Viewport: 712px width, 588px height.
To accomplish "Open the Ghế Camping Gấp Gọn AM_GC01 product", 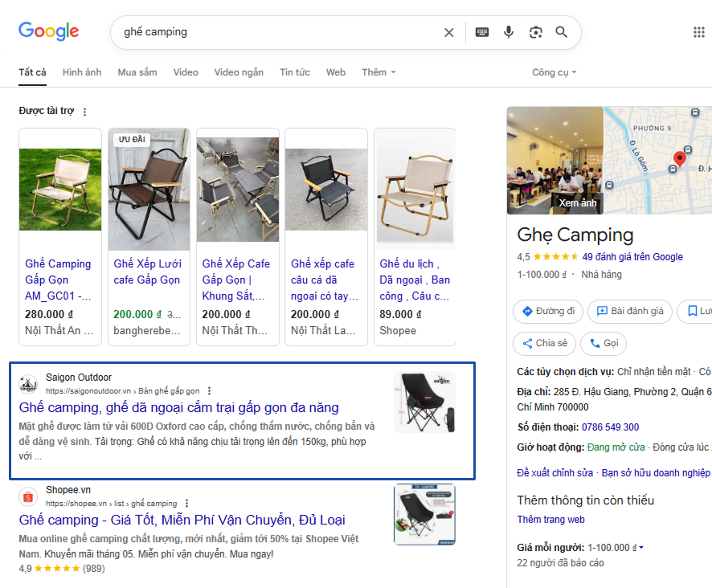I will (x=58, y=280).
